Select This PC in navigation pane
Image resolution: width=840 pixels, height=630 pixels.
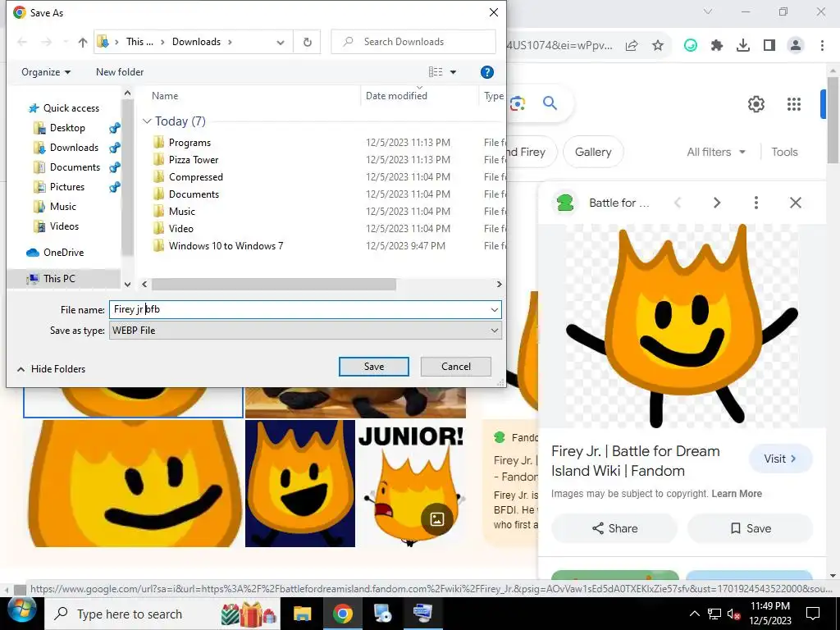(59, 279)
